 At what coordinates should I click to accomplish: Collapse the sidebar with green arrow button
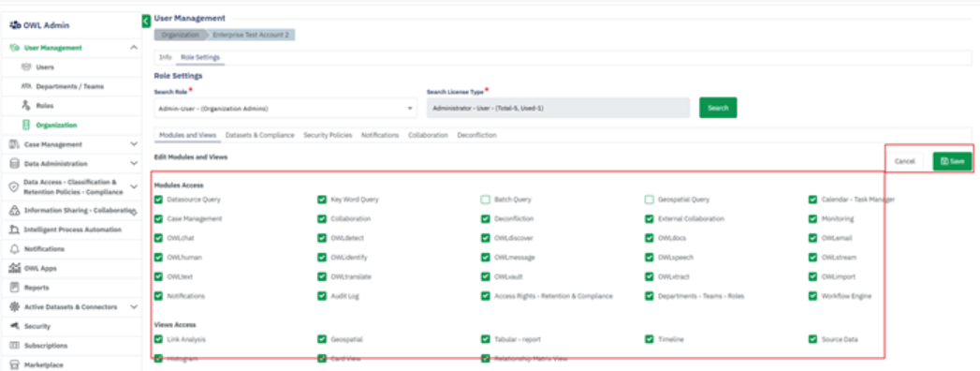pyautogui.click(x=146, y=22)
